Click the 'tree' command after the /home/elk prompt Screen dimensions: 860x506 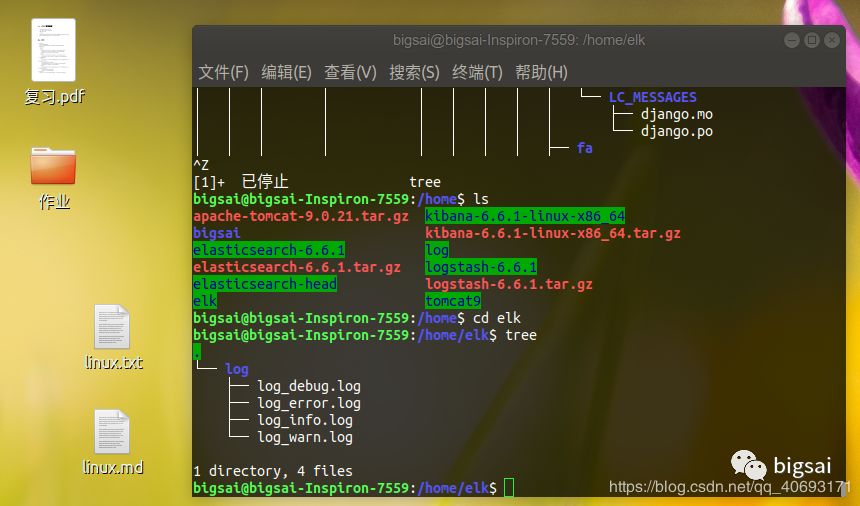coord(521,335)
